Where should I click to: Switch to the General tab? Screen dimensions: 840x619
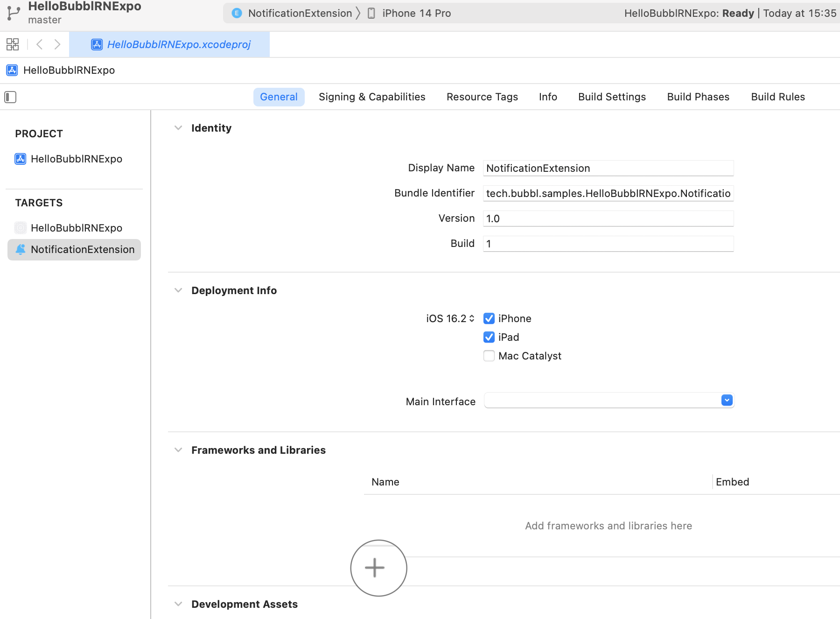[x=279, y=97]
